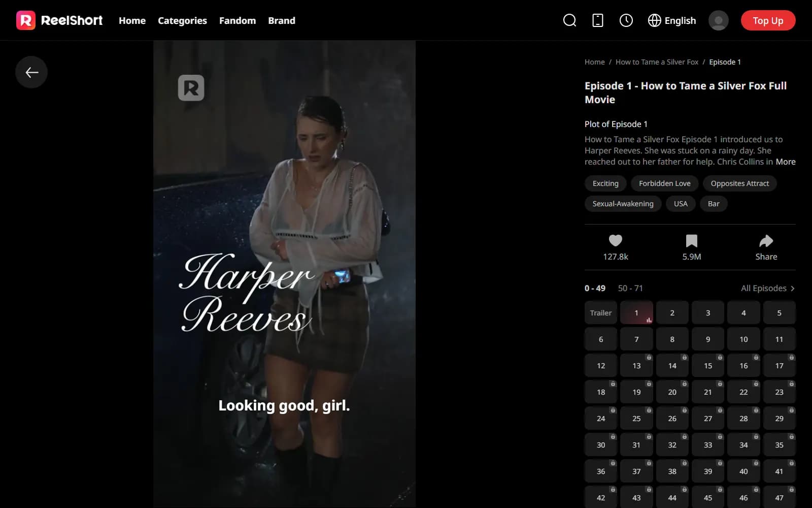The width and height of the screenshot is (812, 508).
Task: Play episode 11
Action: [779, 339]
